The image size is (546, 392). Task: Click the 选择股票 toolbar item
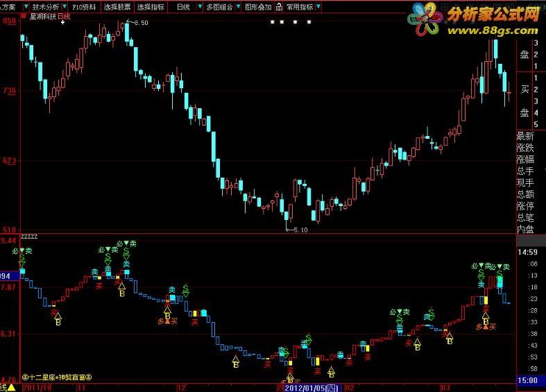tap(117, 7)
